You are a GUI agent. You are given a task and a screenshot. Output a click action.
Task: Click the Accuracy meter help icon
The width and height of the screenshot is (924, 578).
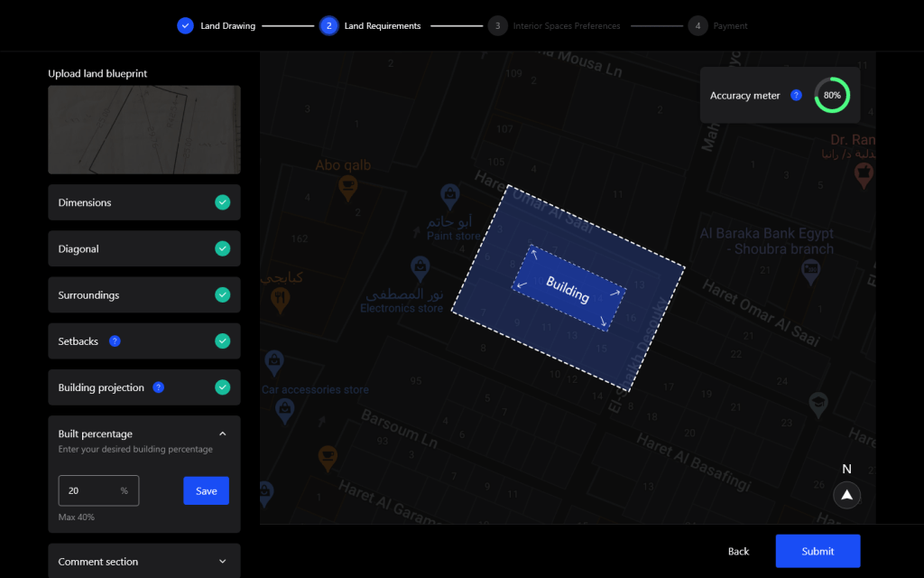pyautogui.click(x=796, y=95)
